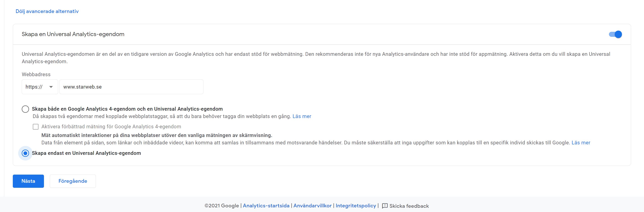Click the dropdown arrow beside https://
This screenshot has height=212, width=644.
tap(51, 87)
